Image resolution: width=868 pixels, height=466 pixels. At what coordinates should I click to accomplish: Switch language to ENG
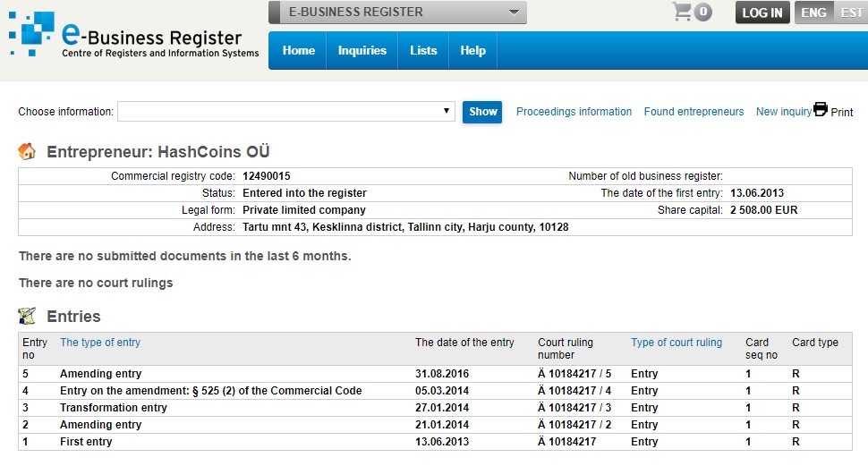click(813, 13)
